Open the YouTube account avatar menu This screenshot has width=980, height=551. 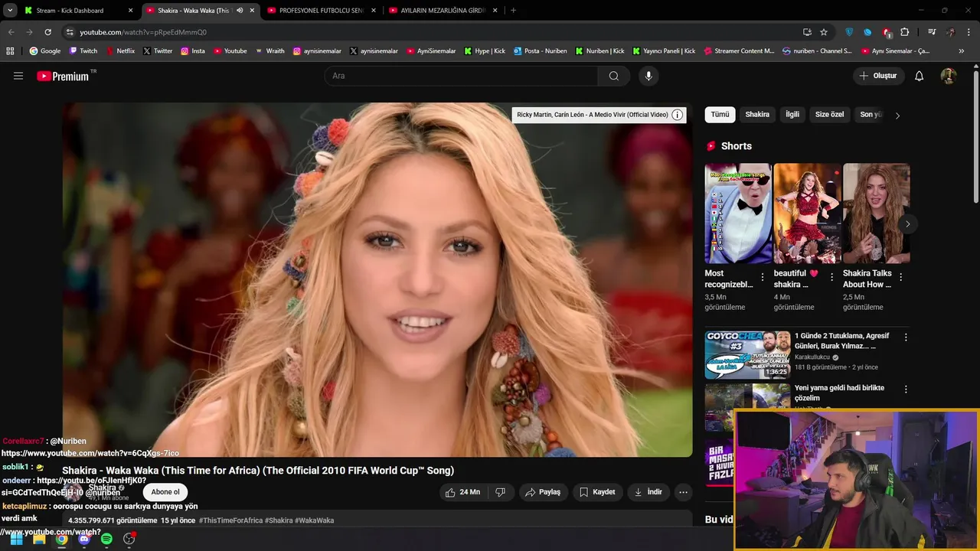(949, 76)
